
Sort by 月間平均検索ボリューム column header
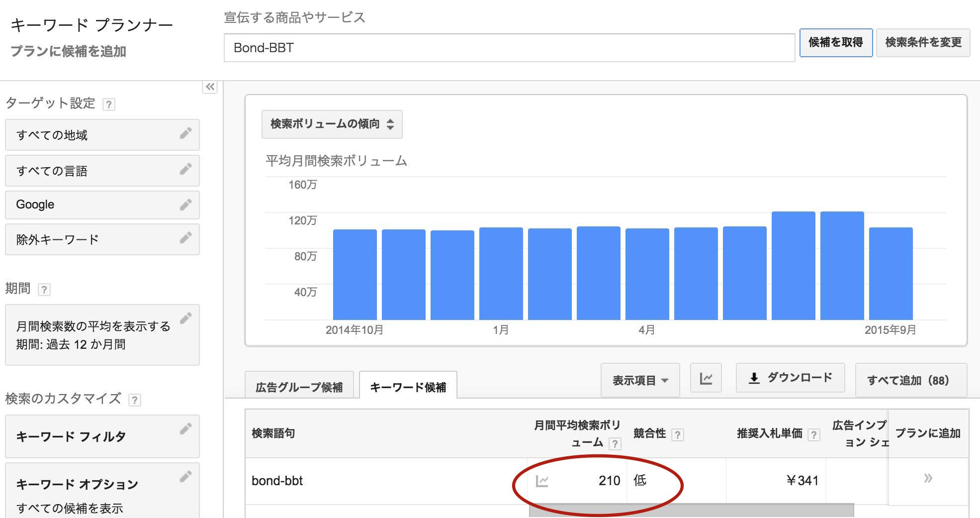click(x=576, y=433)
